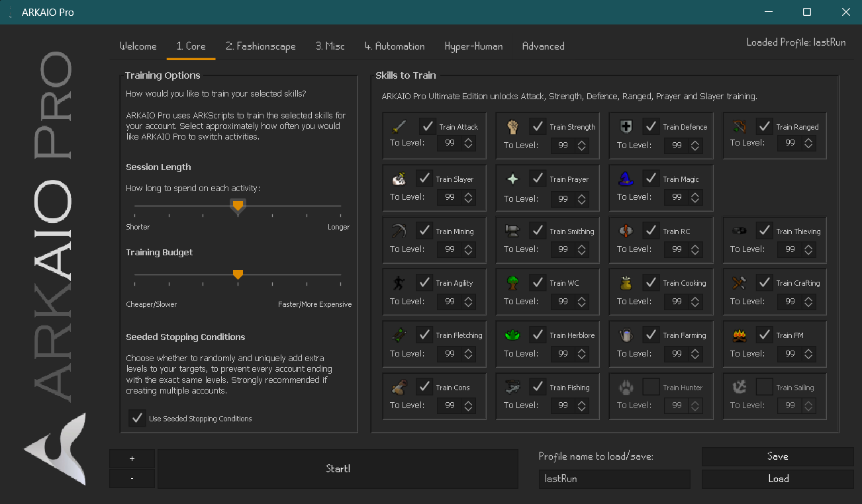Click the ARKAIO Pro title bar icon
862x504 pixels.
click(9, 12)
